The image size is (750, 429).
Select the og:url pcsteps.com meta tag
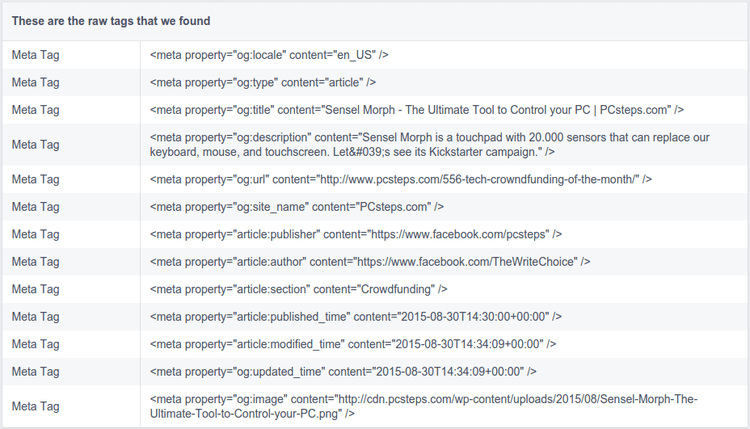401,179
